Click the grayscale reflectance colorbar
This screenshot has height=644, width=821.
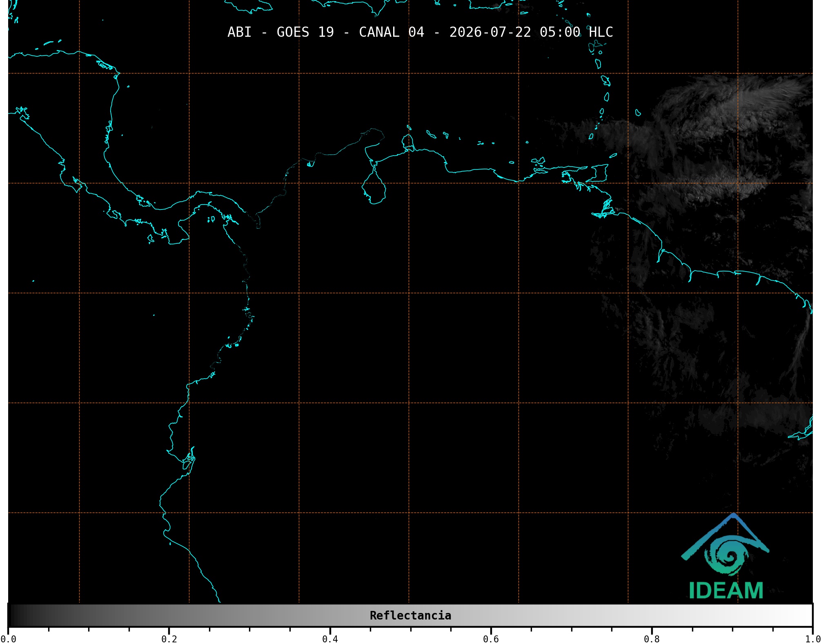(x=410, y=615)
